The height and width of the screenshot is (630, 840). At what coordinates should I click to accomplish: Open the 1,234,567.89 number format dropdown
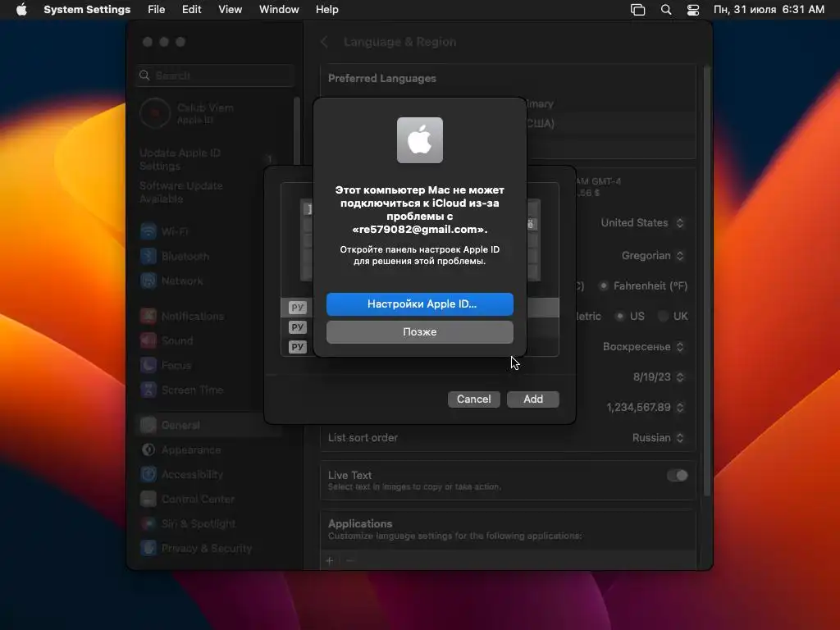coord(645,408)
